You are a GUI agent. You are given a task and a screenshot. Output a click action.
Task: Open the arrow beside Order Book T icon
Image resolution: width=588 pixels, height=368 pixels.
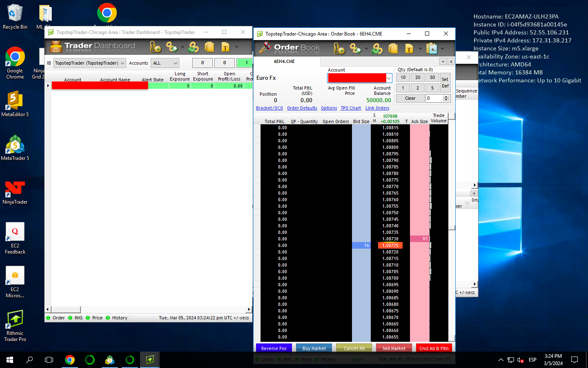(x=420, y=49)
